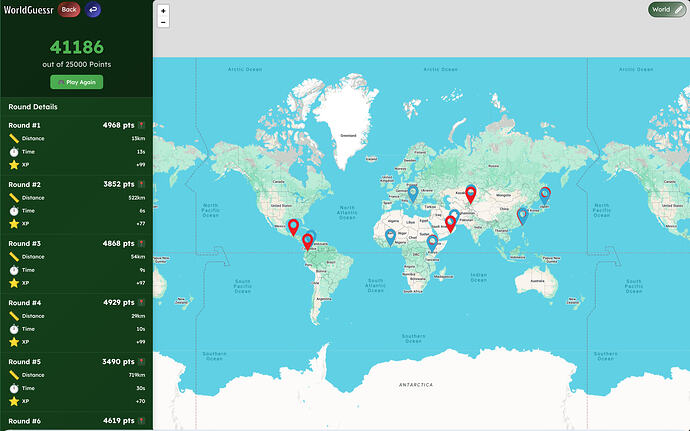
Task: Click the 522km distance value
Action: coord(137,198)
